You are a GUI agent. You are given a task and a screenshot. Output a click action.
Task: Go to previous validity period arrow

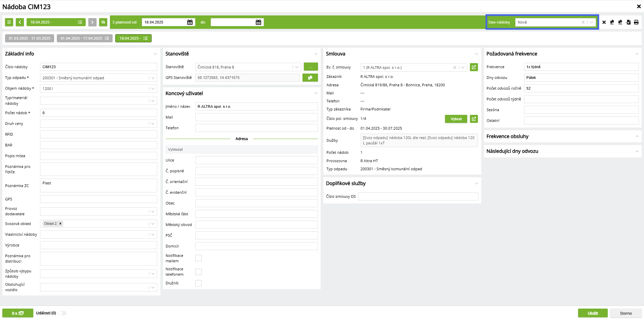[20, 22]
